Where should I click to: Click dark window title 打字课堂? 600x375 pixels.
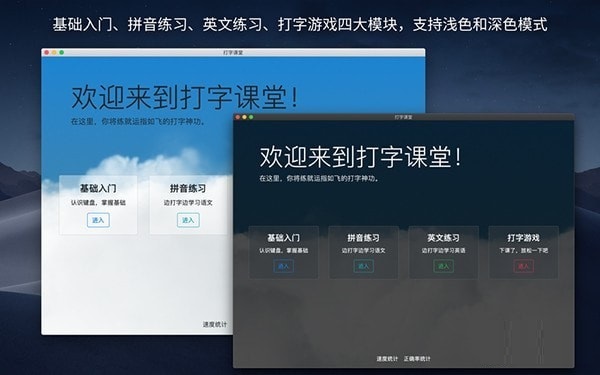tap(404, 117)
